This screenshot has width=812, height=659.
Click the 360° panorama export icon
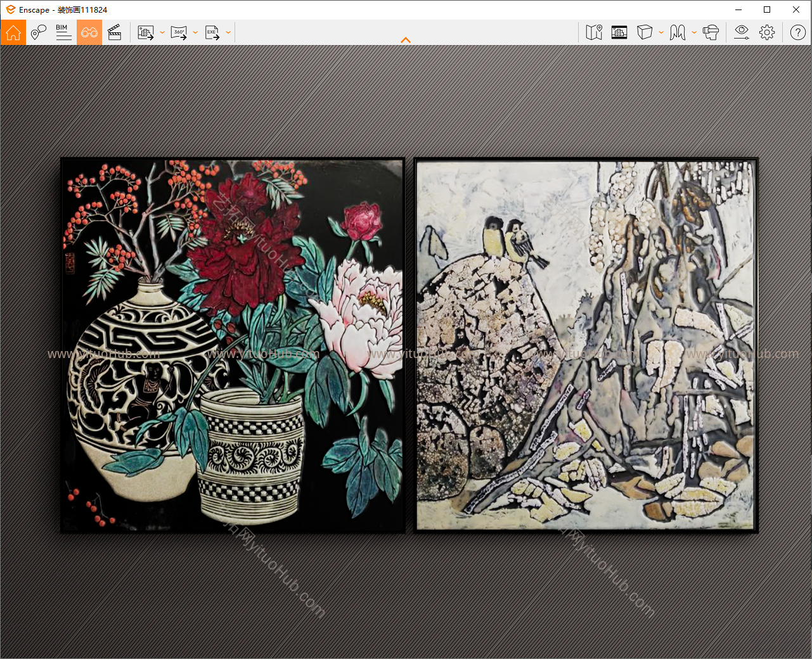(x=179, y=32)
